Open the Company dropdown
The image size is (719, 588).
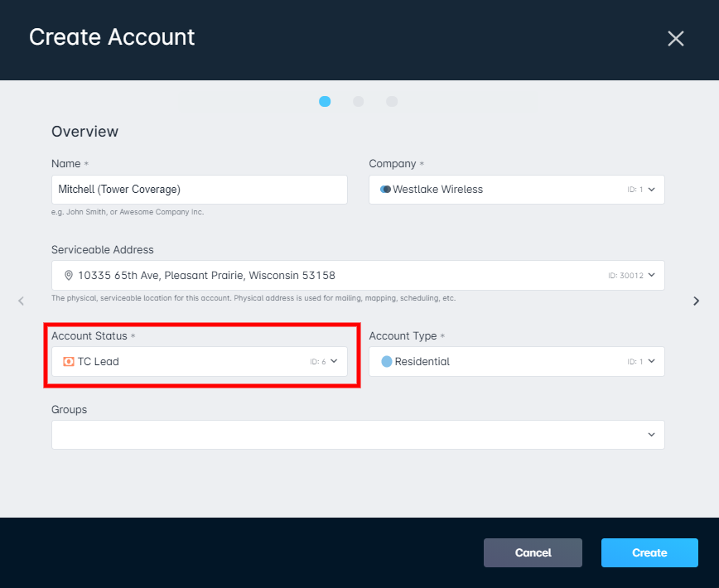coord(517,190)
